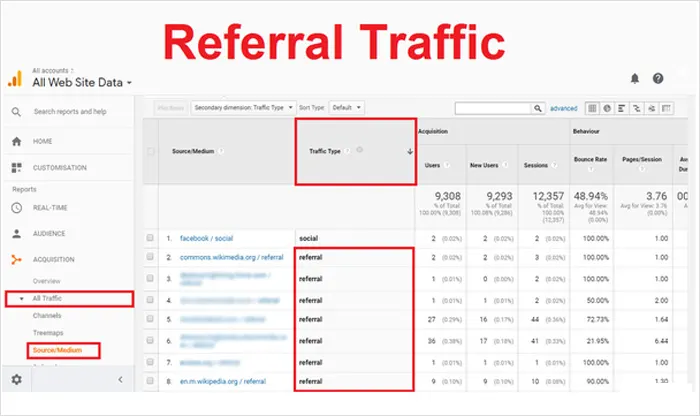Click help icon beside Source/Medium header
This screenshot has height=416, width=700.
click(221, 151)
